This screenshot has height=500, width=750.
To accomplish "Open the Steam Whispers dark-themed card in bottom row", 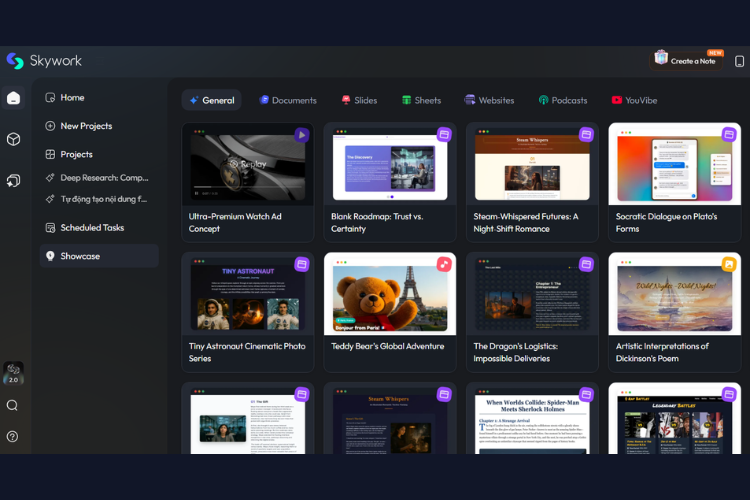I will (x=390, y=419).
